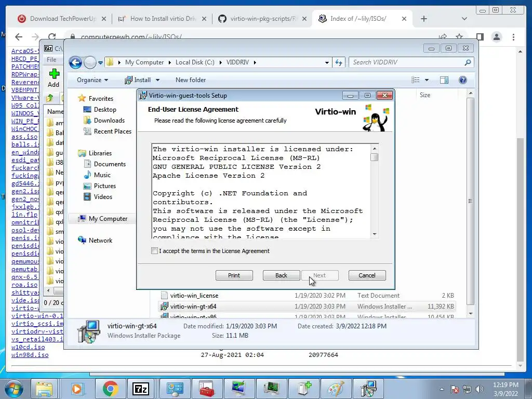The width and height of the screenshot is (532, 399).
Task: Open the Install button's dropdown arrow
Action: click(x=157, y=80)
